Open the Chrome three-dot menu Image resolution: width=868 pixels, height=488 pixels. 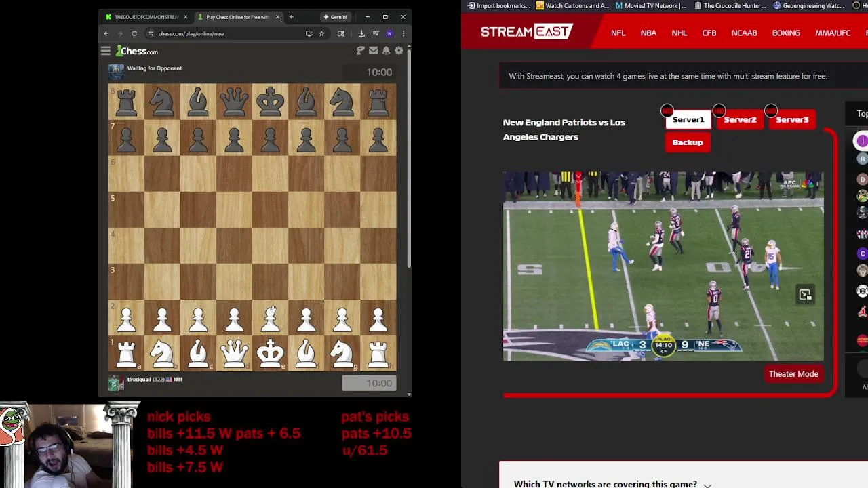click(x=403, y=33)
